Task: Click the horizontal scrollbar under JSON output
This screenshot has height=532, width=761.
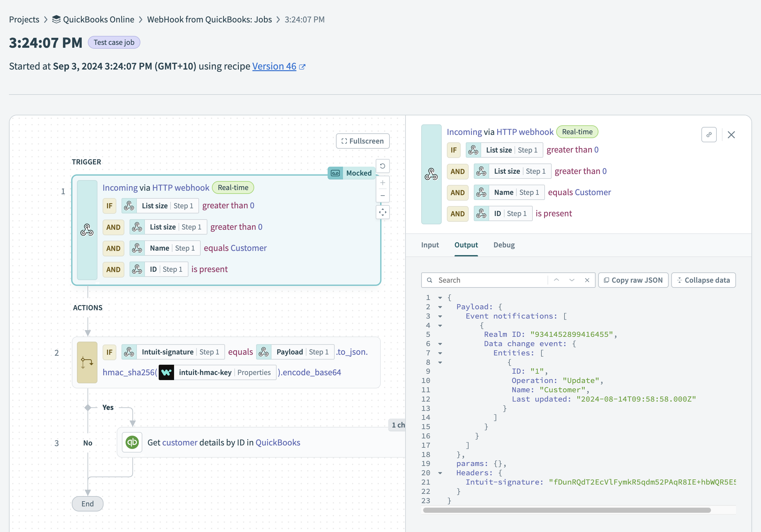Action: 567,510
